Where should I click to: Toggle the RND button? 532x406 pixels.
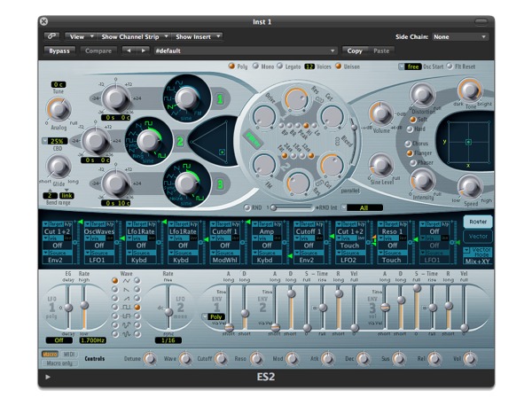[x=247, y=207]
